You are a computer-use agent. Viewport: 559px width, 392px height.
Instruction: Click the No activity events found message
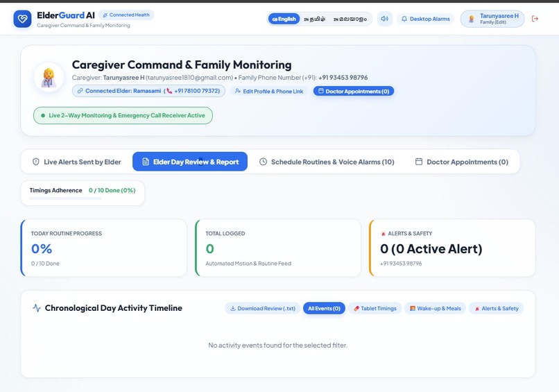(x=277, y=346)
